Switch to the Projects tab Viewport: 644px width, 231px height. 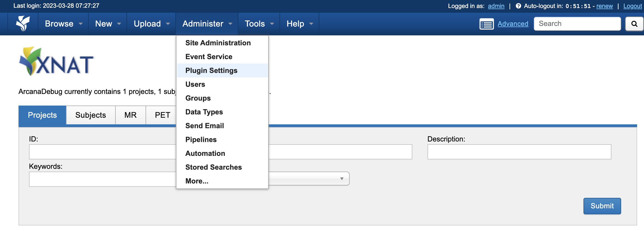(42, 115)
